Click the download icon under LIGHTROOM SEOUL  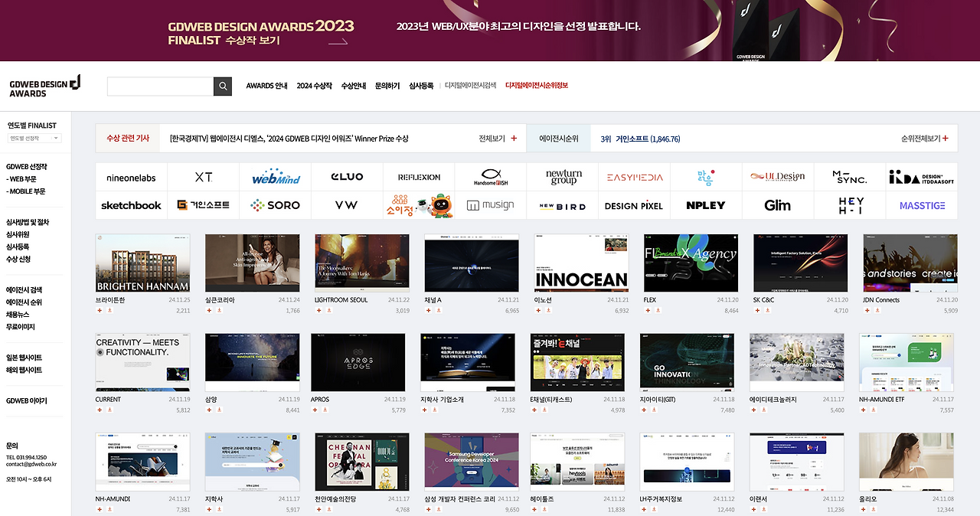click(329, 310)
